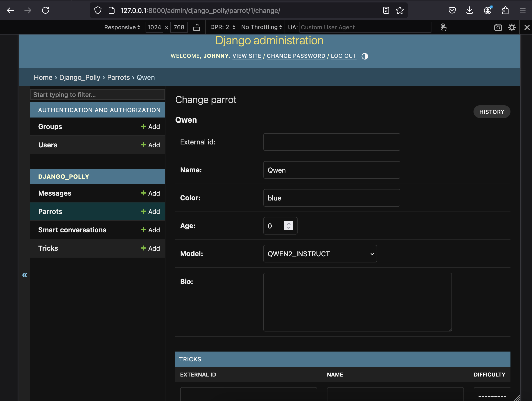The image size is (532, 401).
Task: Open Messages in the sidebar
Action: tap(55, 193)
